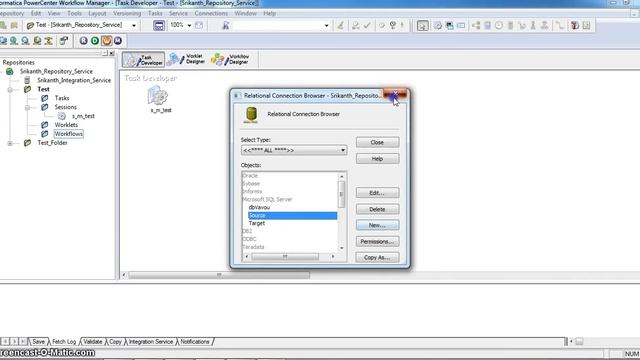Click the workspace horizontal scrollbar

coord(219,275)
